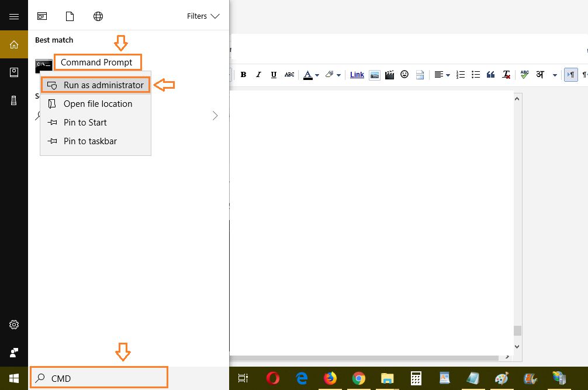Pick text color with the A swatch

point(307,75)
